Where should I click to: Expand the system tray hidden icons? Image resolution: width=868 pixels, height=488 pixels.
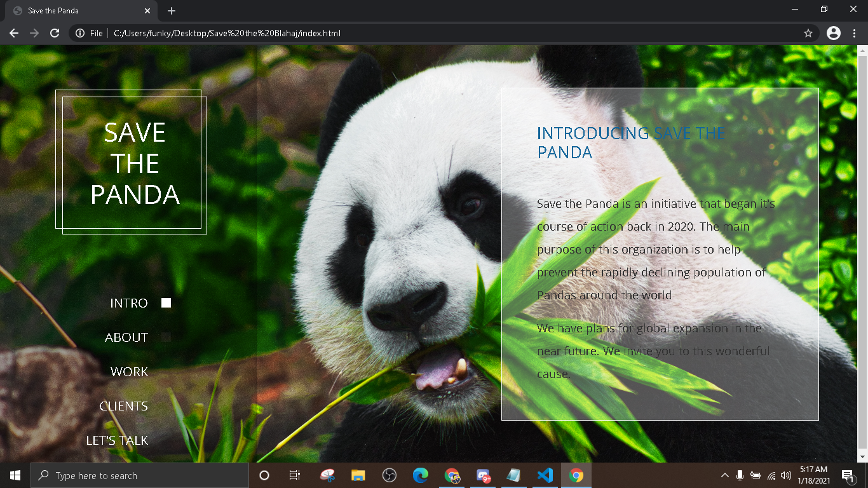point(724,475)
